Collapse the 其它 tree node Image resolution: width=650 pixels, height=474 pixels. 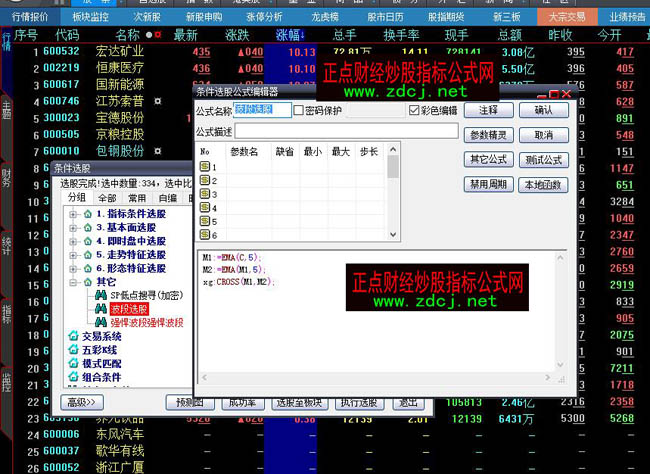[x=73, y=283]
